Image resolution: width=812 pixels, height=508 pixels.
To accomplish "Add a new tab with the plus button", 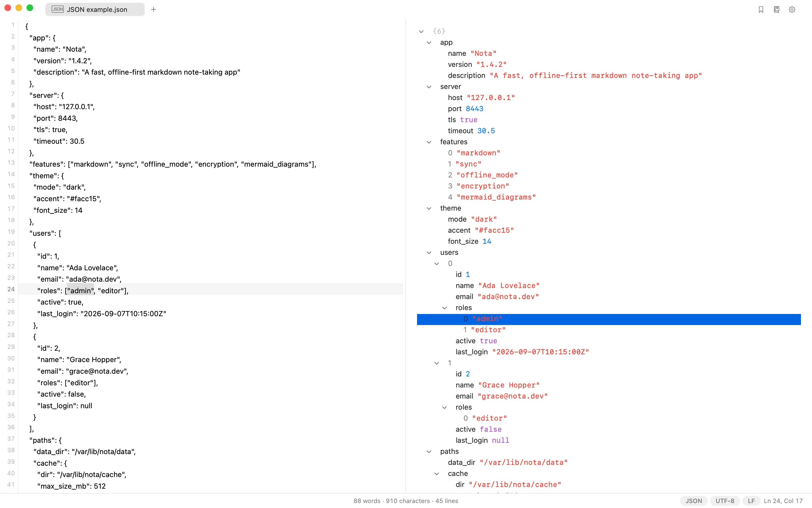I will pos(153,9).
